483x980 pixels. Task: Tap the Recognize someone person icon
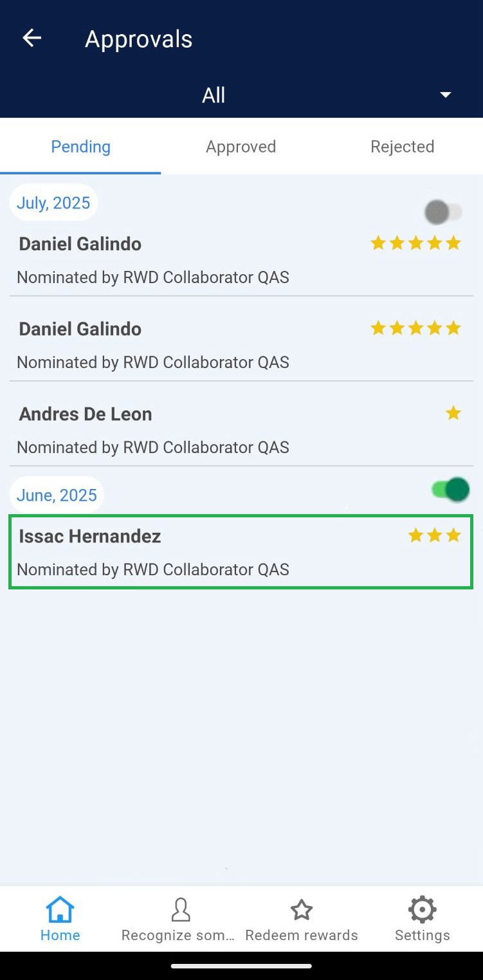tap(181, 911)
